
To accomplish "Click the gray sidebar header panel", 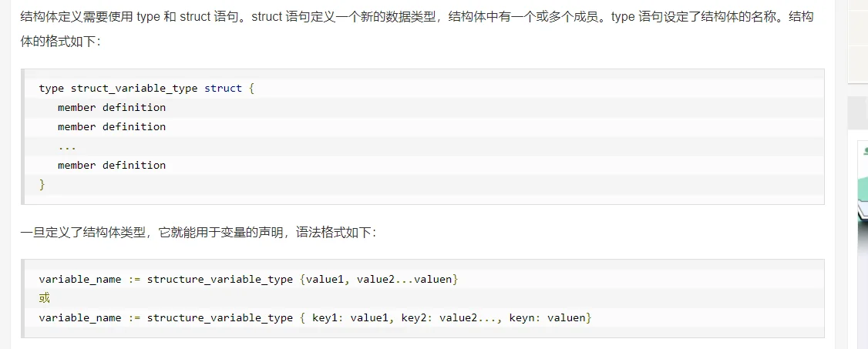I will click(x=858, y=112).
